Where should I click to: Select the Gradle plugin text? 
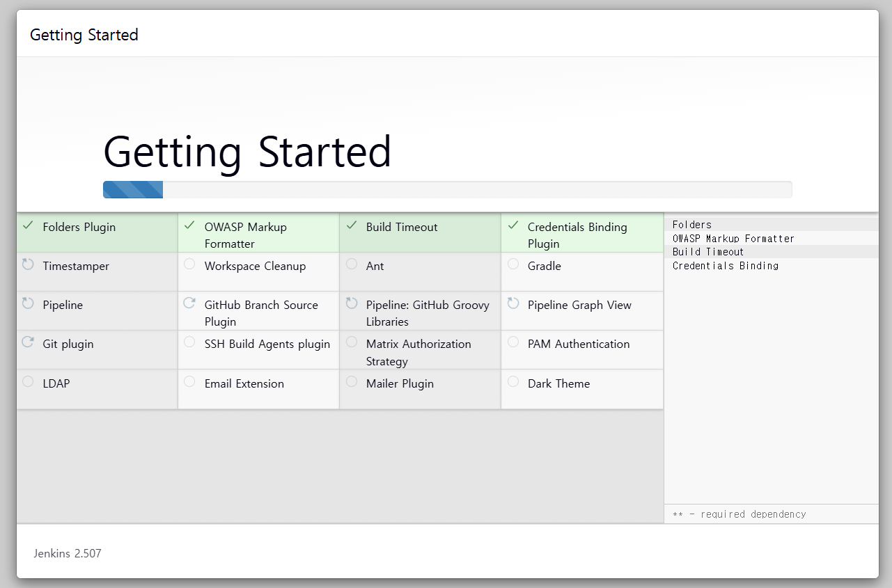(x=545, y=266)
